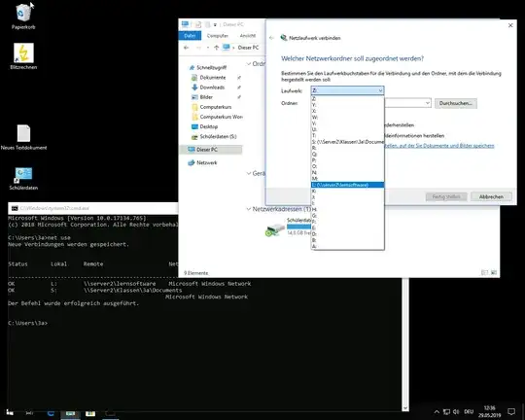Select the Schülerdaten network drive icon

pyautogui.click(x=275, y=229)
